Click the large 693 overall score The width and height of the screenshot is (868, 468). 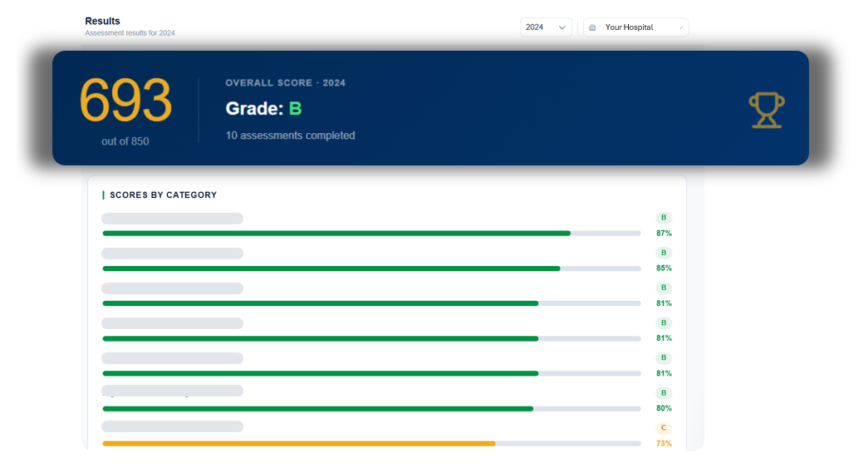point(125,101)
